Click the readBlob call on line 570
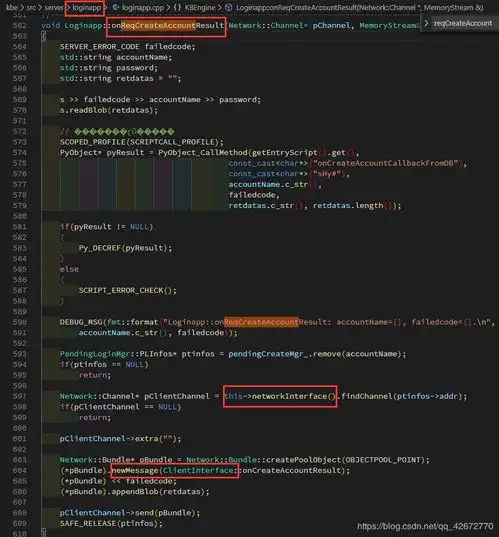 click(88, 110)
